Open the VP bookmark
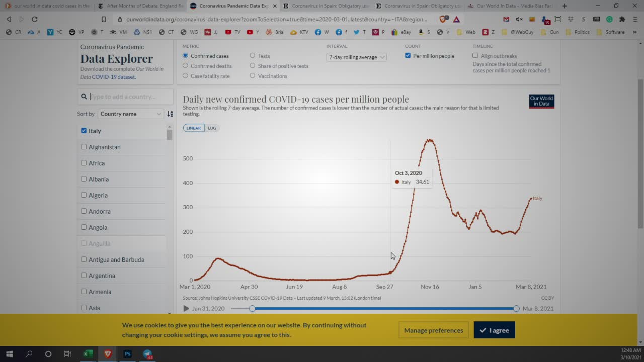 pos(76,32)
